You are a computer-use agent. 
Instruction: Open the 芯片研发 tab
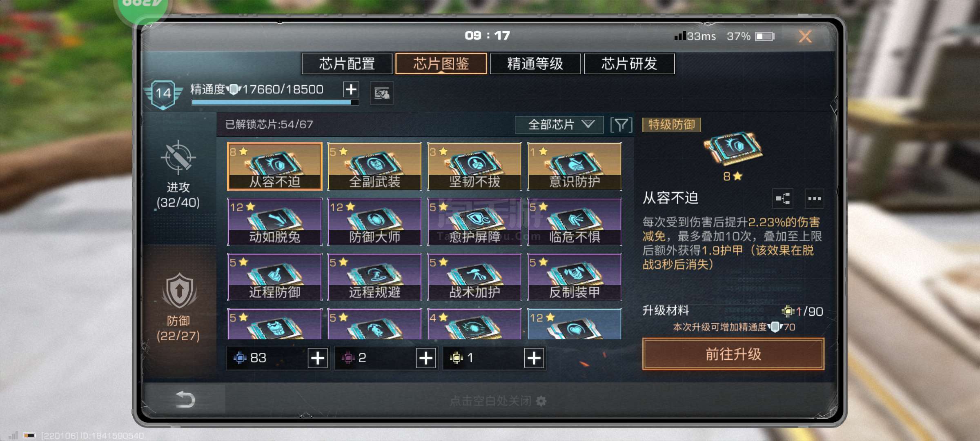[629, 64]
